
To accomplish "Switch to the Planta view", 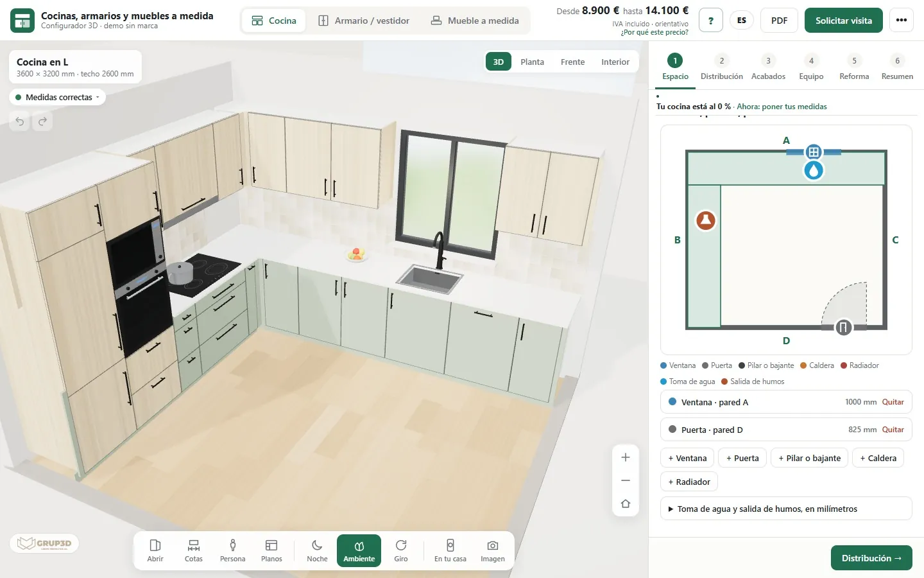I will tap(532, 62).
